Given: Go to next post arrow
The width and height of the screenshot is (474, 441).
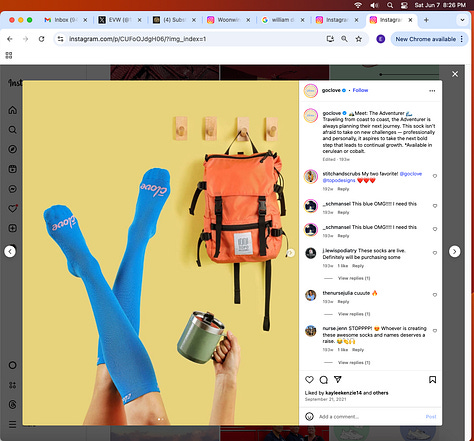Looking at the screenshot, I should 454,251.
